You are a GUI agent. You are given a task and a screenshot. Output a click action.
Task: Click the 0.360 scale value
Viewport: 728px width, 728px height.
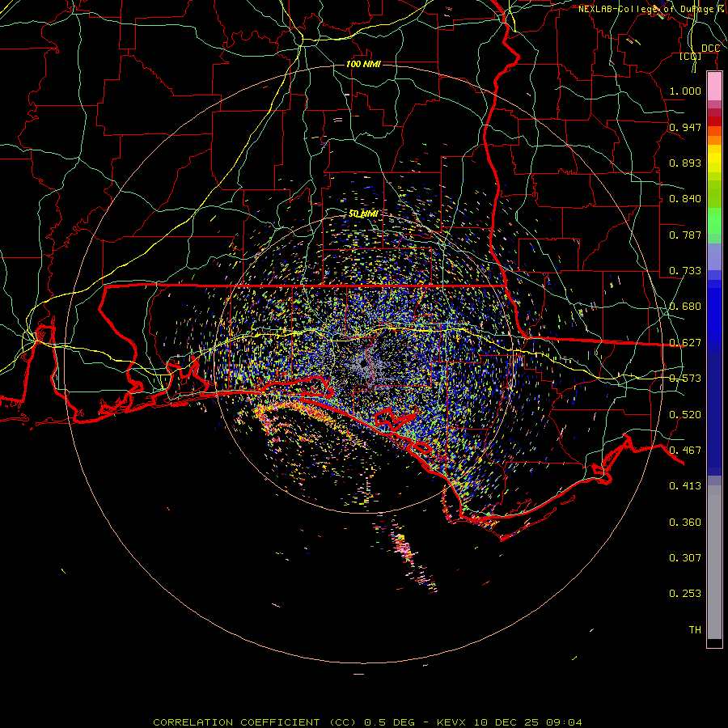685,523
